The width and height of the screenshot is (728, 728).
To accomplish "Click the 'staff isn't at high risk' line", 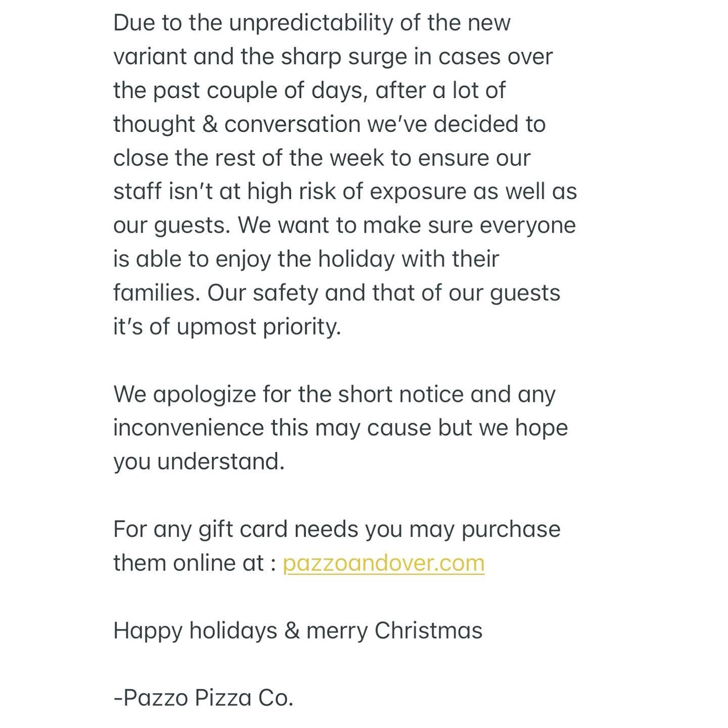I will (x=345, y=192).
